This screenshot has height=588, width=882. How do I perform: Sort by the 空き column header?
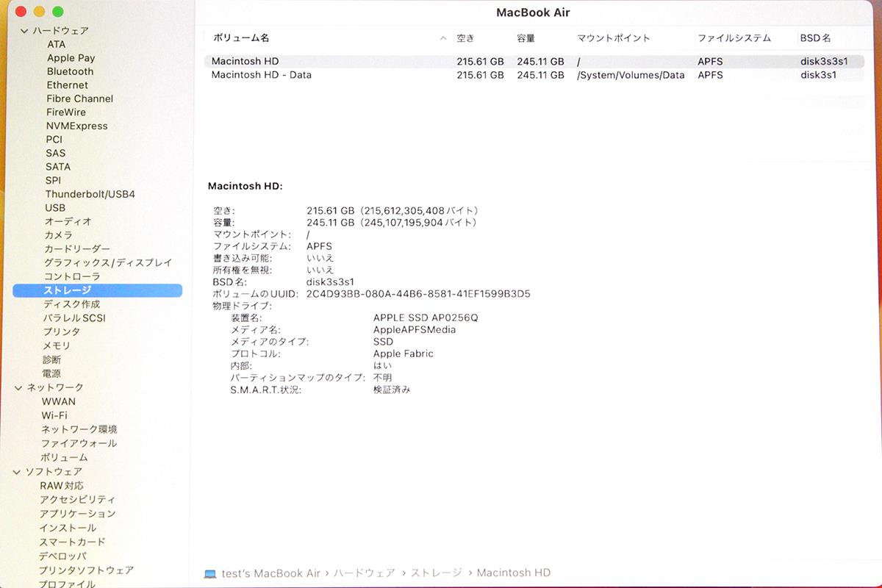point(466,38)
